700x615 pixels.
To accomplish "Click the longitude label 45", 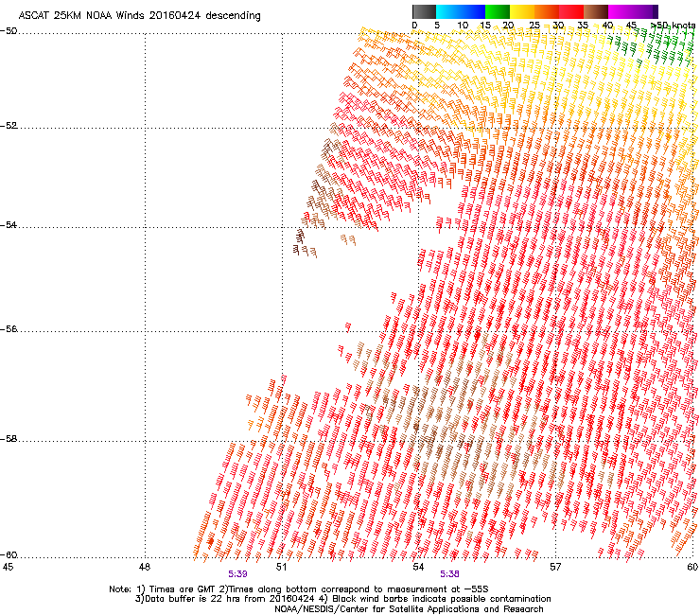I will [x=8, y=567].
